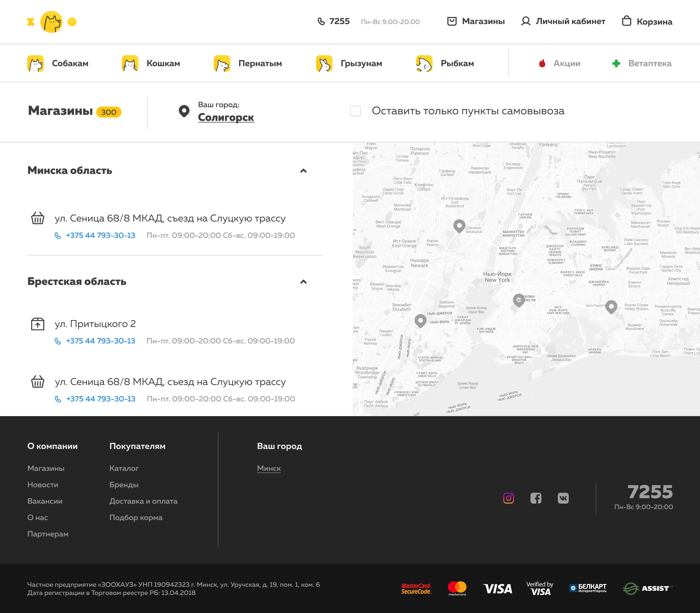Select the map pin in Brooklyn
This screenshot has width=700, height=613.
pos(519,300)
